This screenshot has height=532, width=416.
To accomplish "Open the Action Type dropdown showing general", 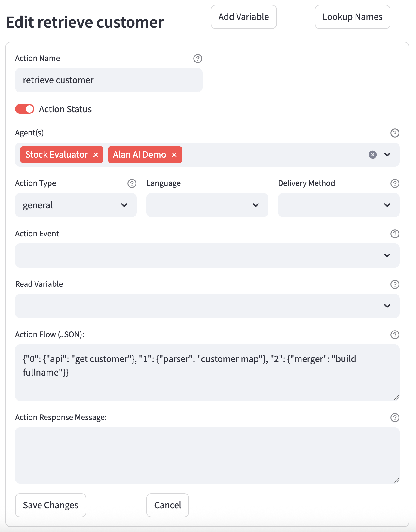I will point(76,205).
